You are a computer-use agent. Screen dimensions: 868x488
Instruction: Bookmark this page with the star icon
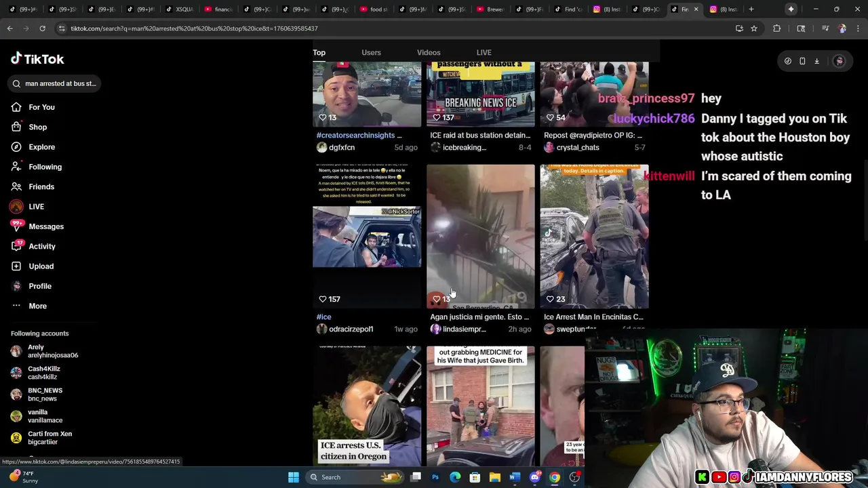[753, 28]
